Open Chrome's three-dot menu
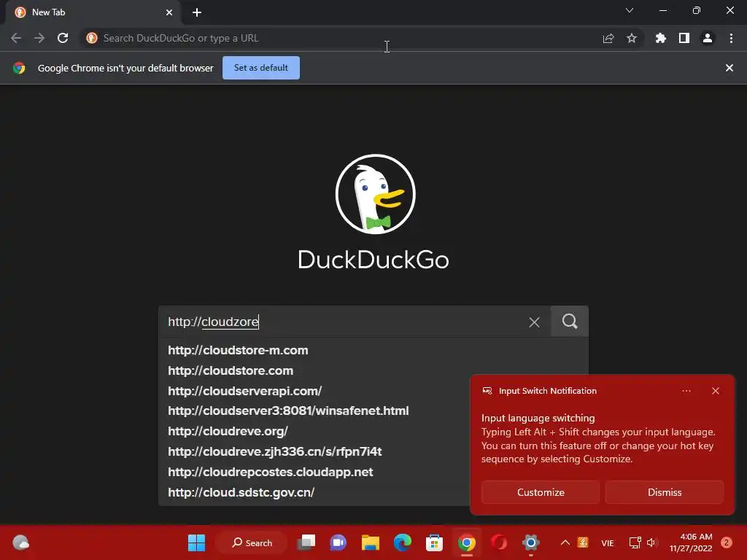 [731, 38]
